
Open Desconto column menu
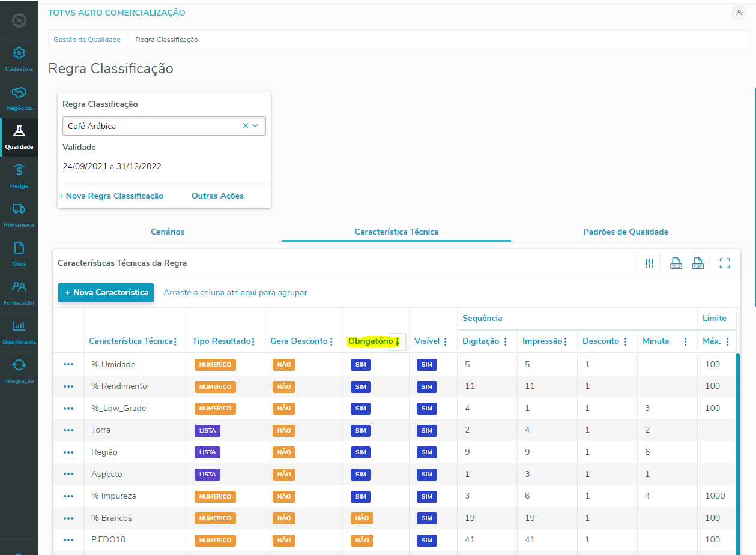tap(625, 341)
